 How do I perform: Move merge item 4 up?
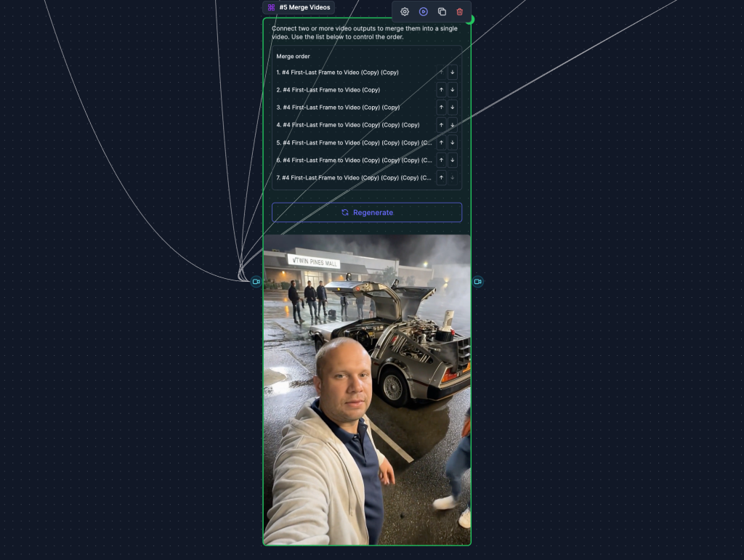coord(441,125)
